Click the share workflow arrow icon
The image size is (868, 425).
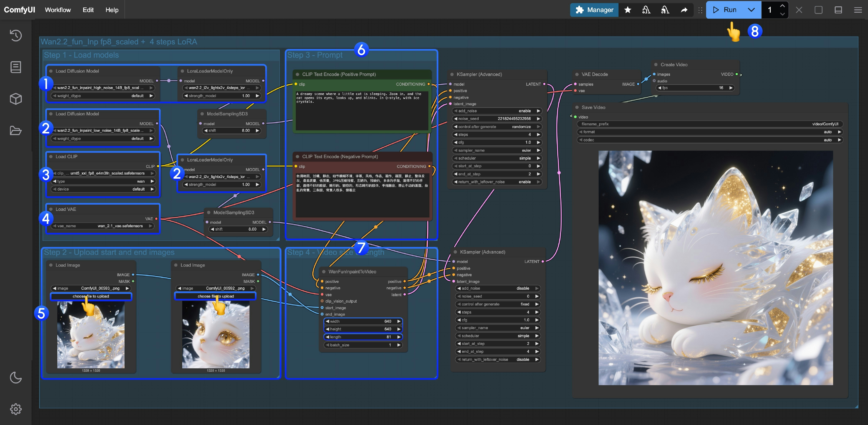pyautogui.click(x=684, y=10)
